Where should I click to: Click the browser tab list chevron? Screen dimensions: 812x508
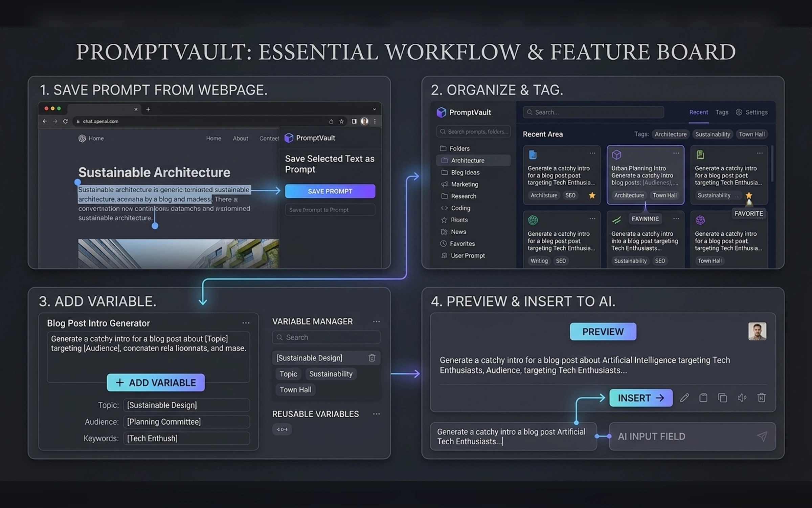(374, 109)
